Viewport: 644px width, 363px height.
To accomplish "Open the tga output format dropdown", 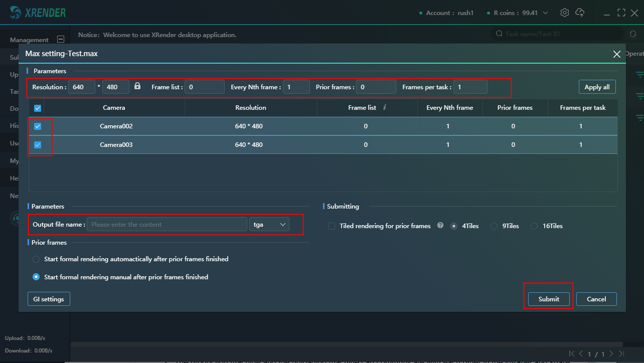I will [x=269, y=225].
